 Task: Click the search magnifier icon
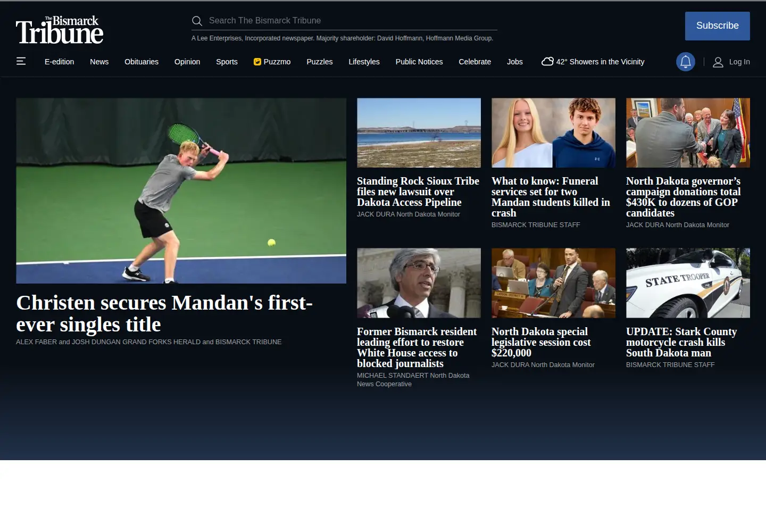197,21
